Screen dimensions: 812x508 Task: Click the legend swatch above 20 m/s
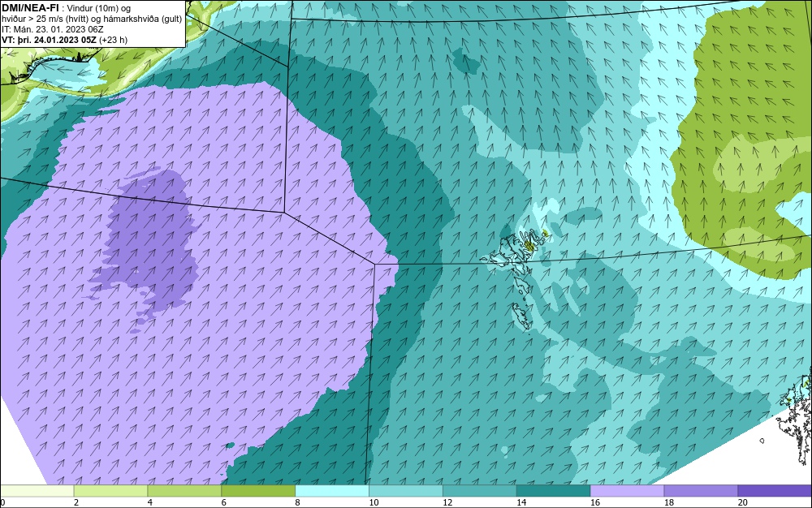pos(774,491)
